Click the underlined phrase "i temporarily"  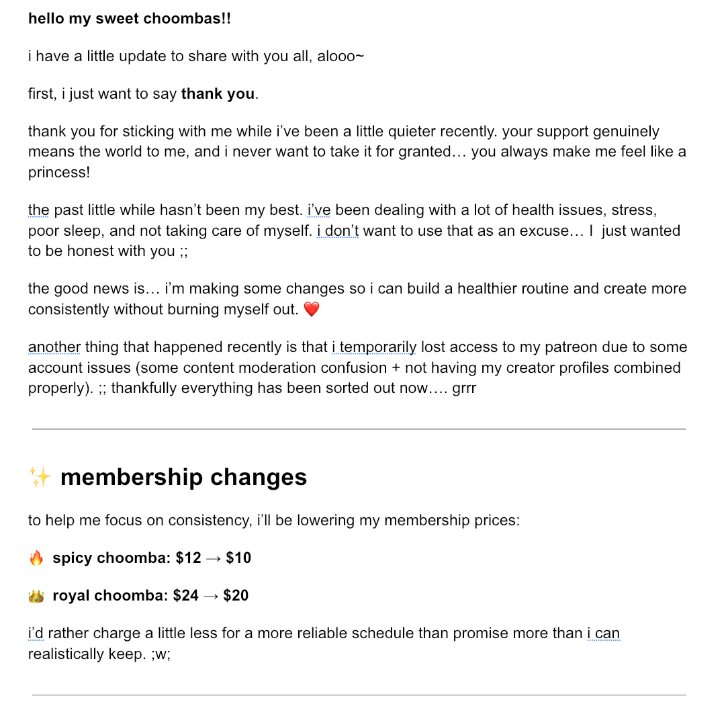(x=374, y=347)
